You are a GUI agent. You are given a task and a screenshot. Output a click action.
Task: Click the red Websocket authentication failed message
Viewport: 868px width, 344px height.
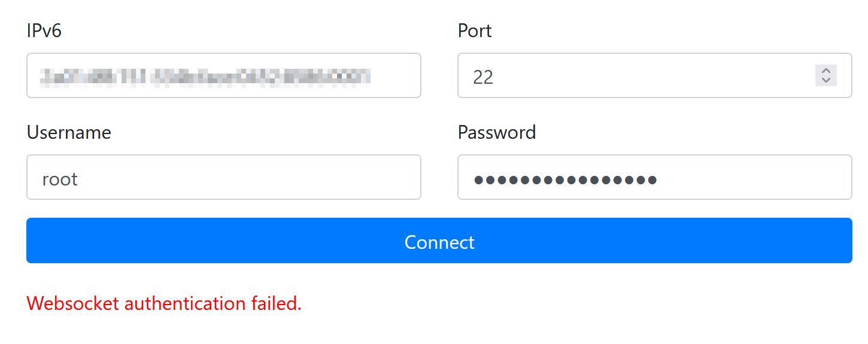[164, 303]
